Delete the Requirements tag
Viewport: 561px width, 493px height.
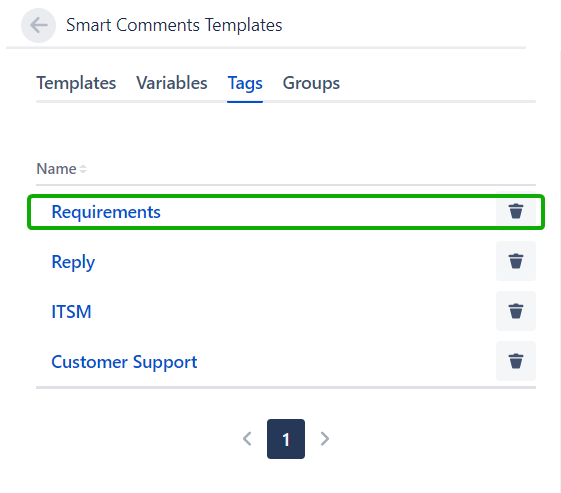click(x=516, y=211)
